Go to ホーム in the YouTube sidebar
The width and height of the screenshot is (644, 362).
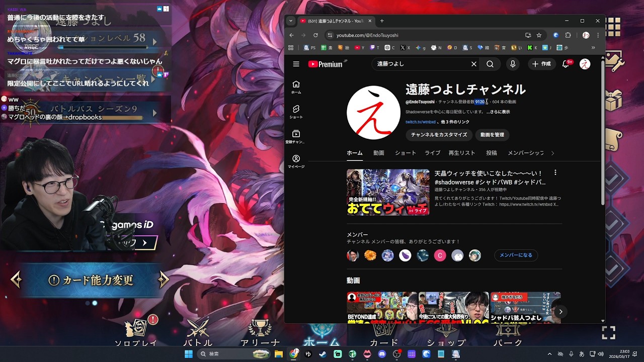pos(296,87)
